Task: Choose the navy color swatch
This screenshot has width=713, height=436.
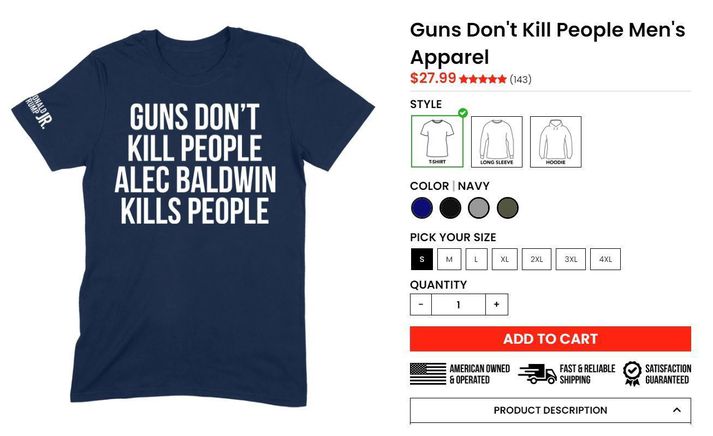Action: click(x=422, y=208)
